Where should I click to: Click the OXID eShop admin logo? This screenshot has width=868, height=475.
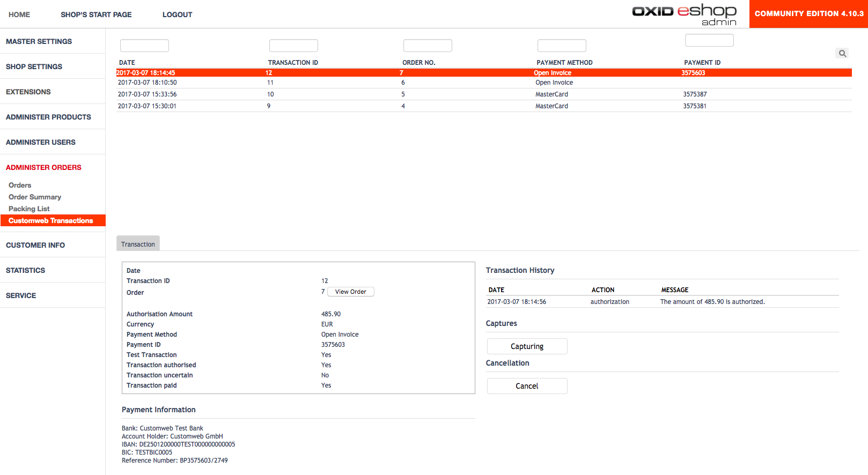(684, 14)
